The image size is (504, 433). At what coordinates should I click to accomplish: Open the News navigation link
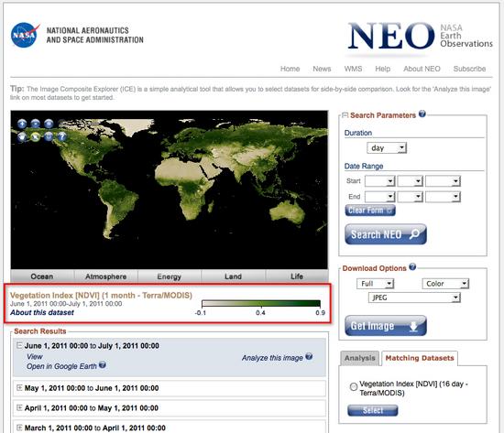click(x=322, y=69)
